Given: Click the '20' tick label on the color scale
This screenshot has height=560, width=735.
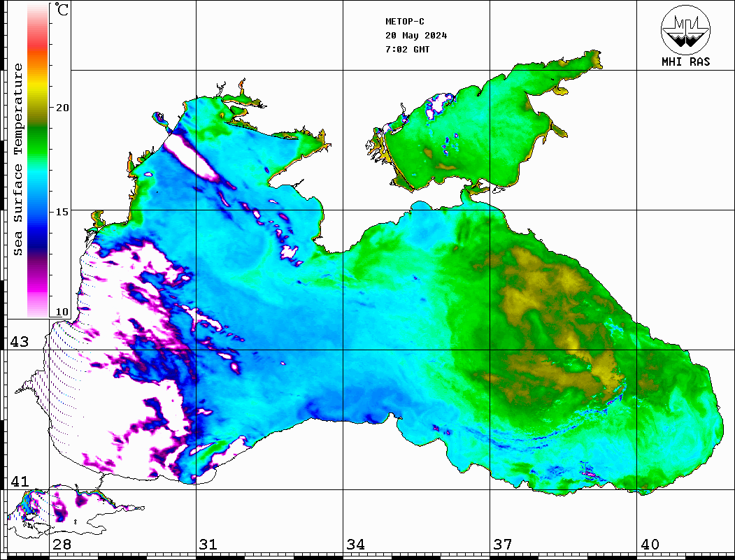Looking at the screenshot, I should (62, 108).
